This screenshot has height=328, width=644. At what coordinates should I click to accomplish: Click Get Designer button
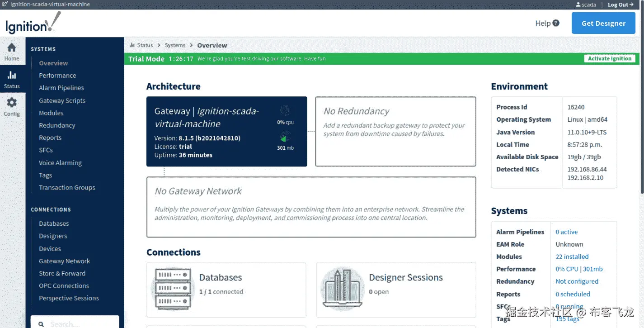[603, 23]
